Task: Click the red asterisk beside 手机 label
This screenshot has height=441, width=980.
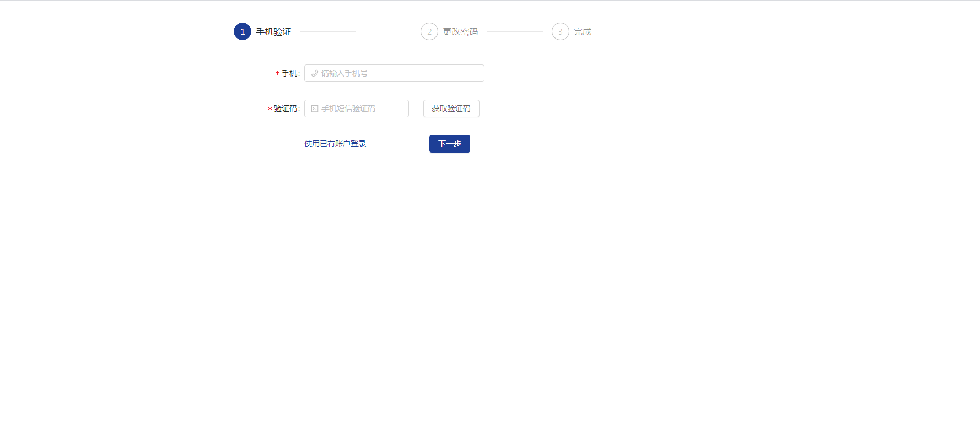Action: click(x=277, y=74)
